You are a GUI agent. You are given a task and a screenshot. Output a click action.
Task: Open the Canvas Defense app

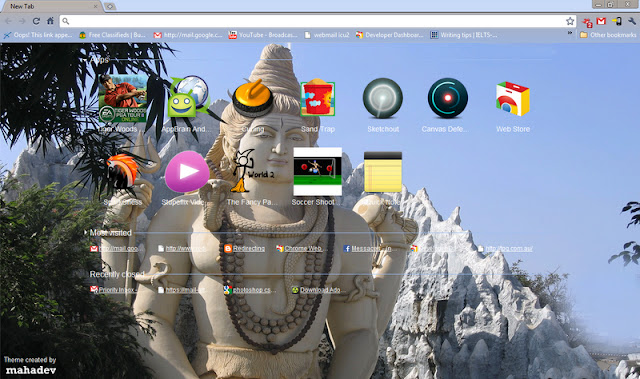(448, 98)
